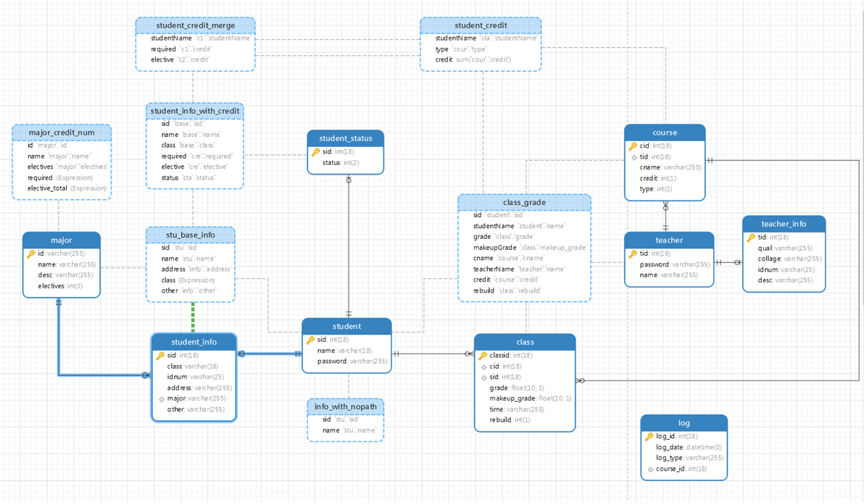Click the key icon next to student_info sid
Viewport: 864px width, 504px height.
coord(160,356)
